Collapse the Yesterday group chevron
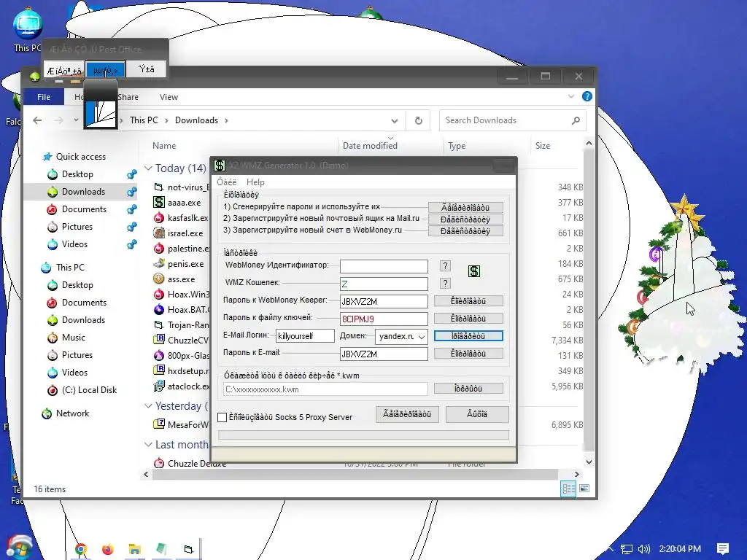The height and width of the screenshot is (560, 747). pyautogui.click(x=148, y=405)
